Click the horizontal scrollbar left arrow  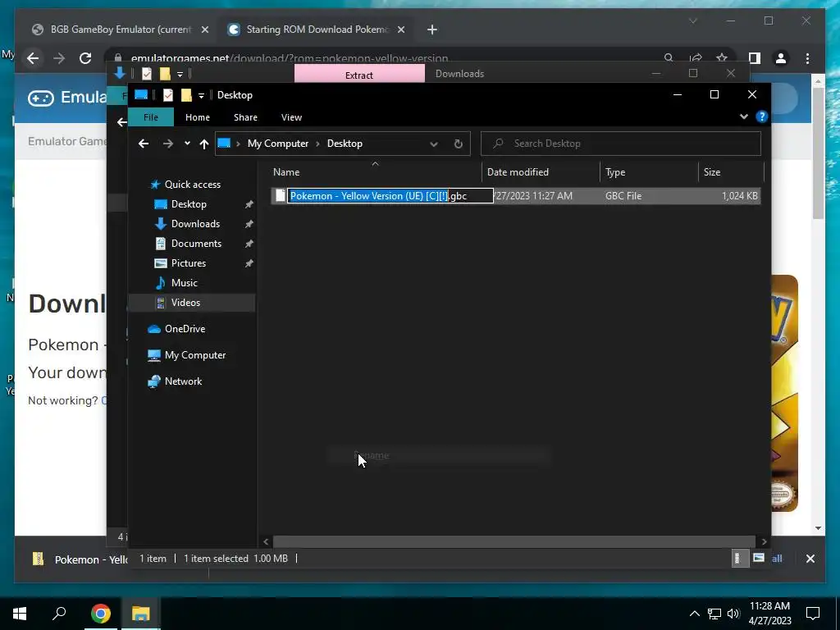pyautogui.click(x=266, y=541)
